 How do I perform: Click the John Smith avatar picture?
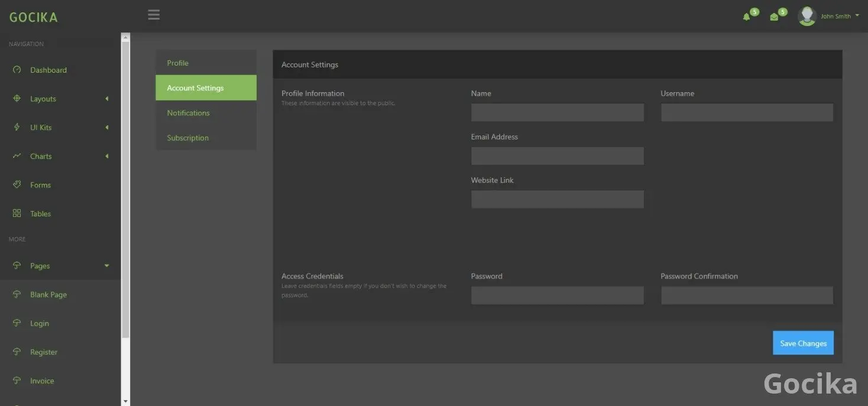click(807, 16)
